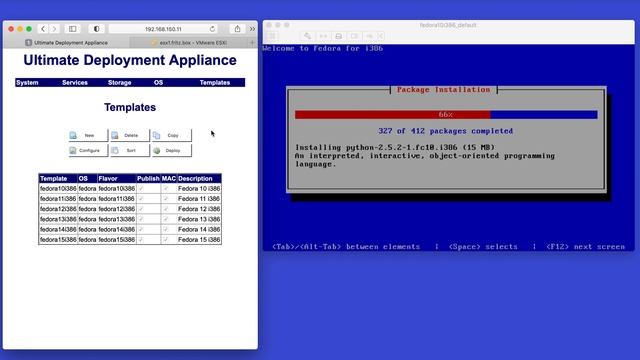Click the Copy template button
This screenshot has height=360, width=640.
click(x=171, y=135)
